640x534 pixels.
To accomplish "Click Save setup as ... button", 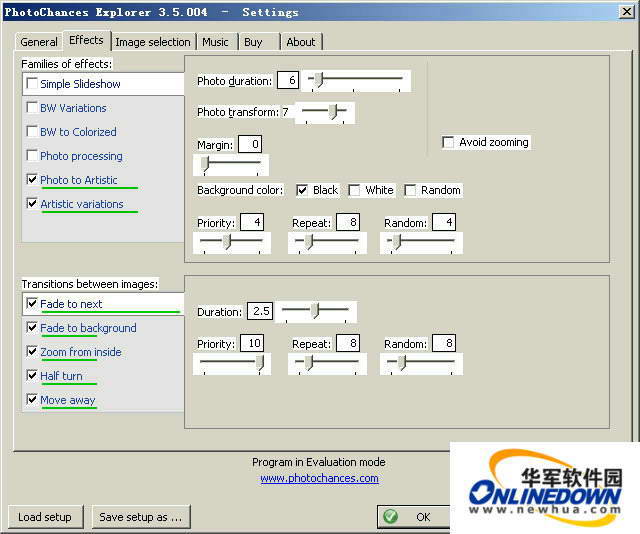I will point(141,517).
